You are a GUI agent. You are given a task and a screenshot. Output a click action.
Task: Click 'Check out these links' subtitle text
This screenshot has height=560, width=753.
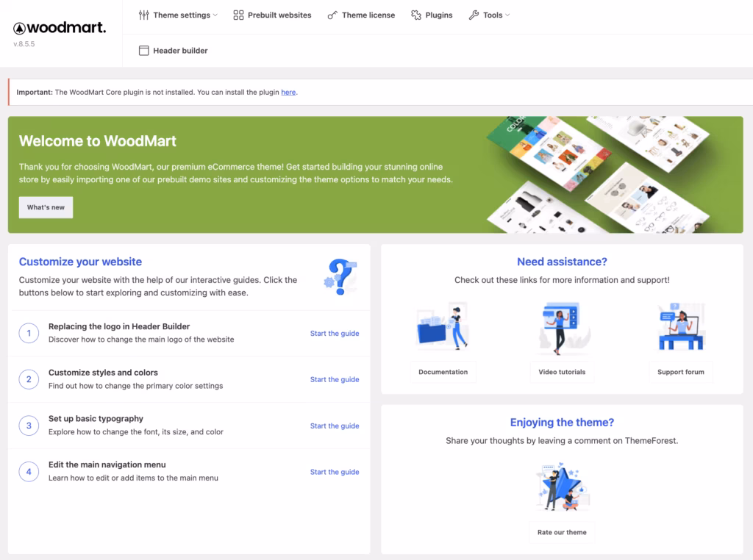[x=562, y=280]
